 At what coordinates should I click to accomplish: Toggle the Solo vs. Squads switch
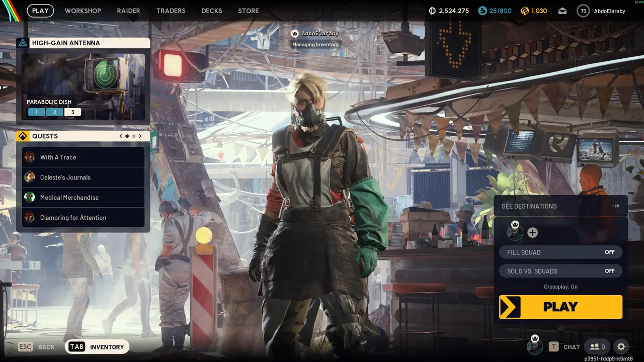[x=560, y=271]
